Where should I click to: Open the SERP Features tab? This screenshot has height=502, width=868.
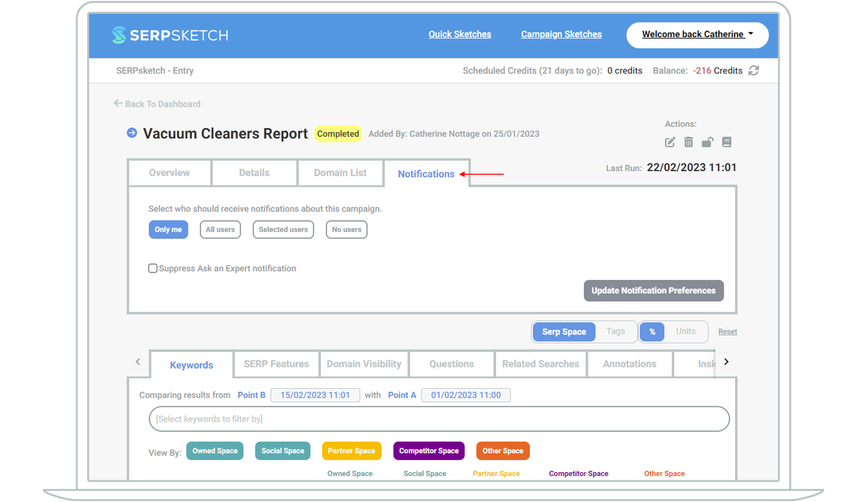276,364
